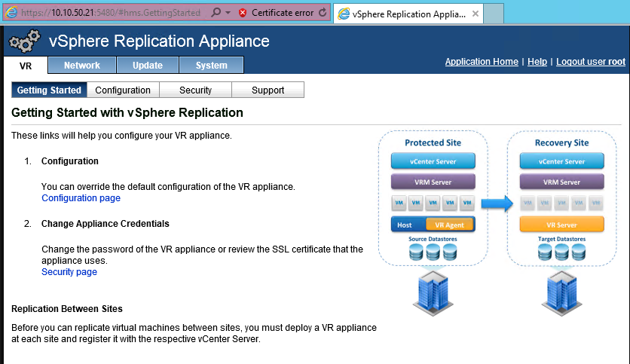
Task: Close the vSphere Replication browser tab
Action: pyautogui.click(x=475, y=14)
